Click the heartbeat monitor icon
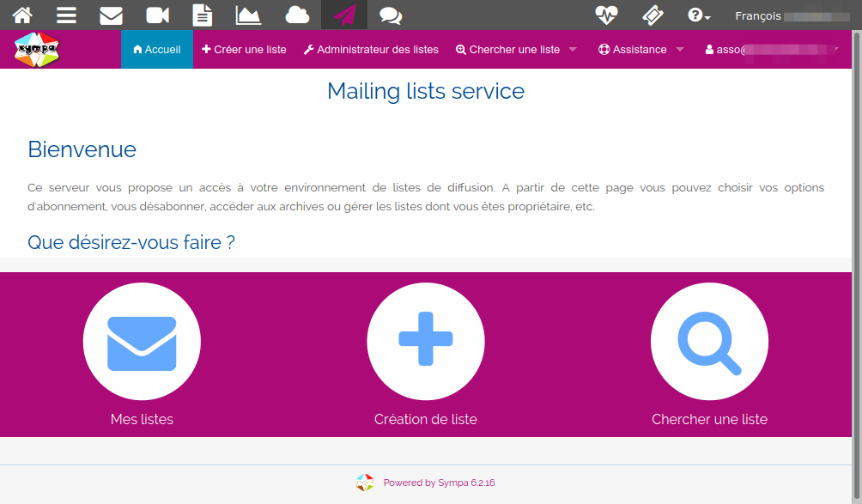The image size is (862, 504). coord(607,15)
